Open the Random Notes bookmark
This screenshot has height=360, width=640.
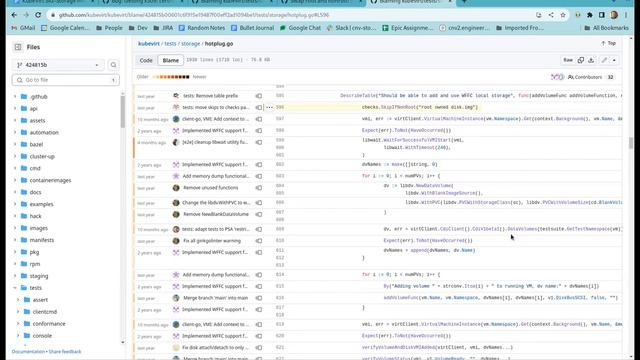[202, 28]
